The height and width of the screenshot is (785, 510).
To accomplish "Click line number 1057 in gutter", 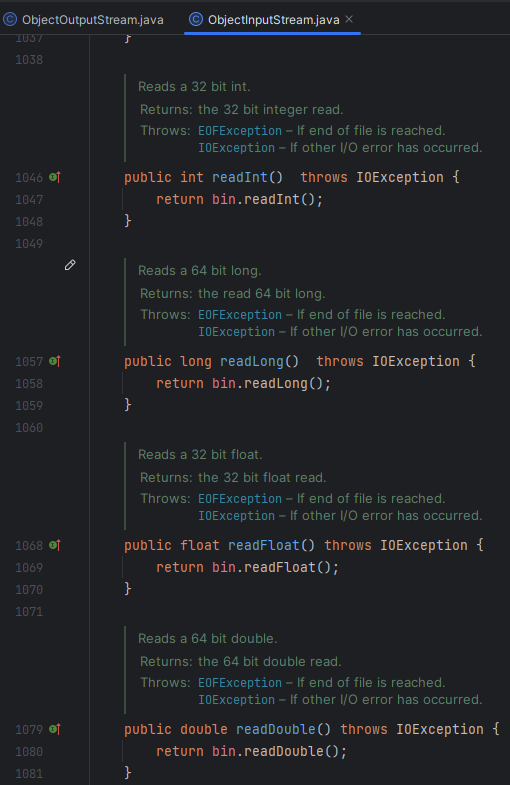I will 29,361.
